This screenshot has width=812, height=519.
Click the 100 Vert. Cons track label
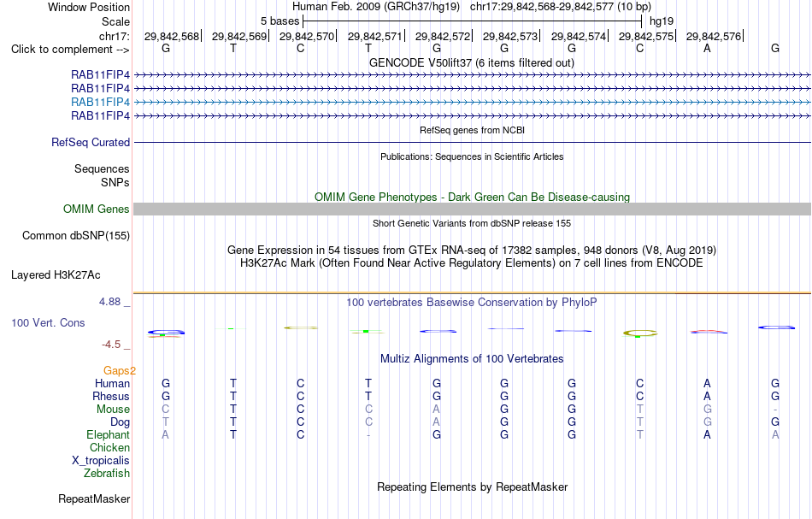[x=48, y=322]
